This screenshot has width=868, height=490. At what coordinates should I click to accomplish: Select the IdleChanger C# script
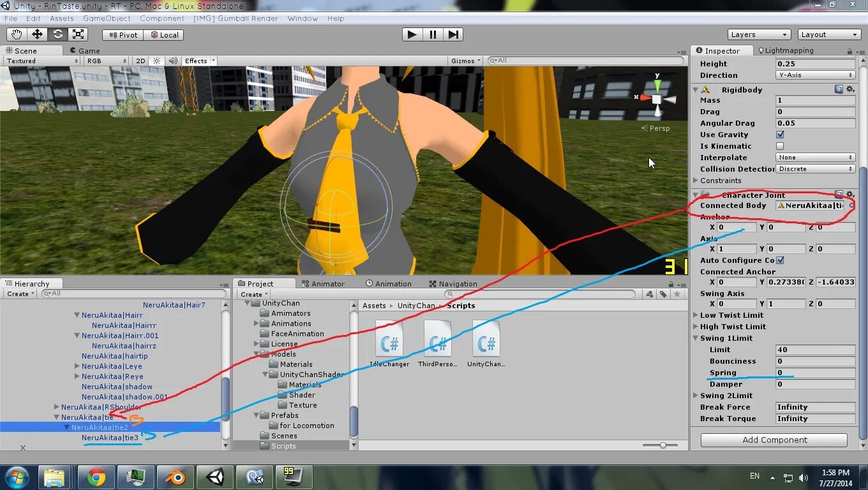tap(389, 345)
